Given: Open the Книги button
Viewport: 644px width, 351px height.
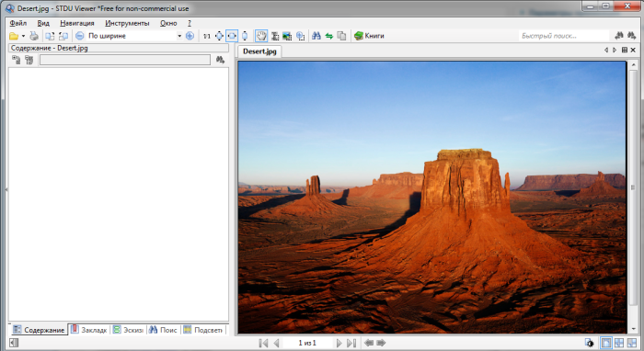Looking at the screenshot, I should [x=369, y=36].
